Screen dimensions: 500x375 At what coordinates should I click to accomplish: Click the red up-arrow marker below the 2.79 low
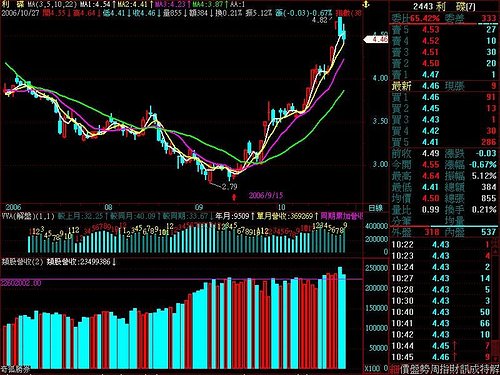coord(234,196)
